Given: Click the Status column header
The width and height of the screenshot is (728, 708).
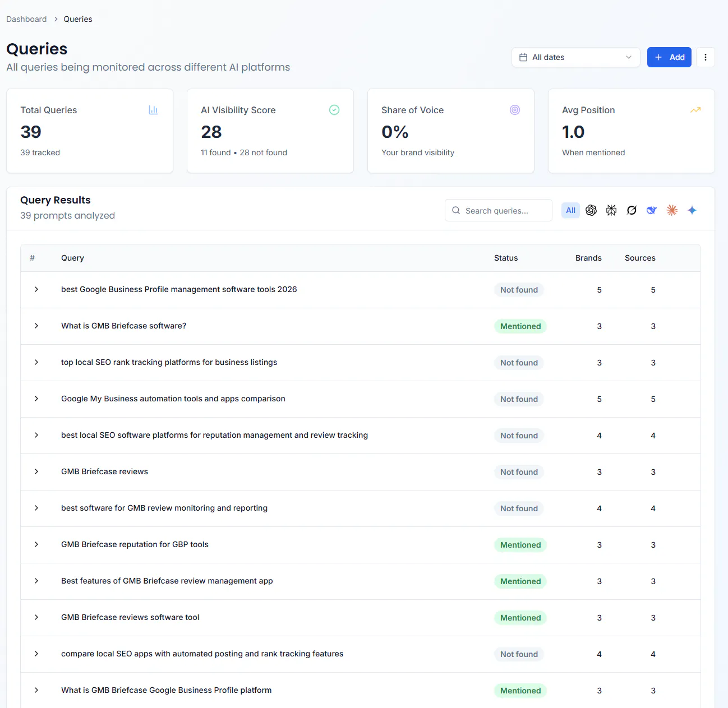Looking at the screenshot, I should [506, 258].
